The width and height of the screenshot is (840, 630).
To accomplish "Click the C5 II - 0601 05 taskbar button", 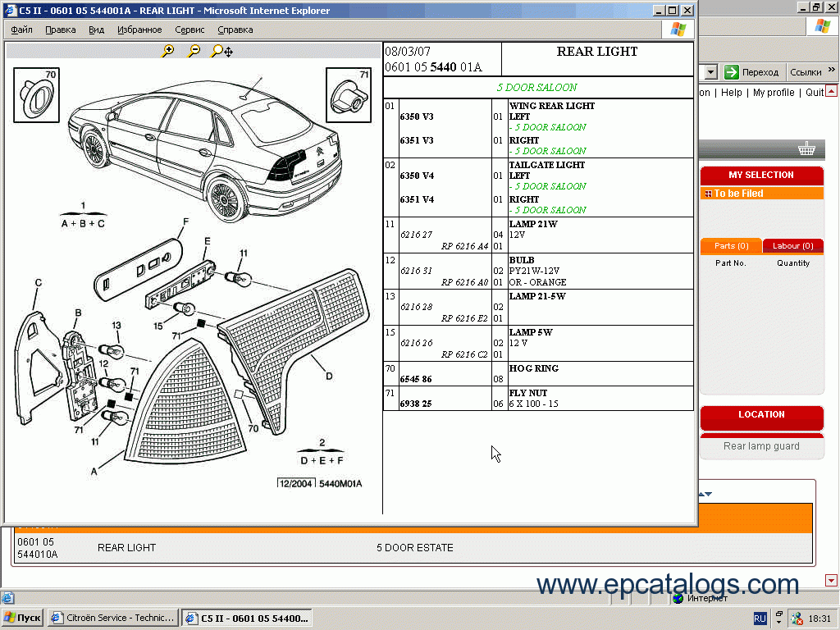I will point(247,618).
